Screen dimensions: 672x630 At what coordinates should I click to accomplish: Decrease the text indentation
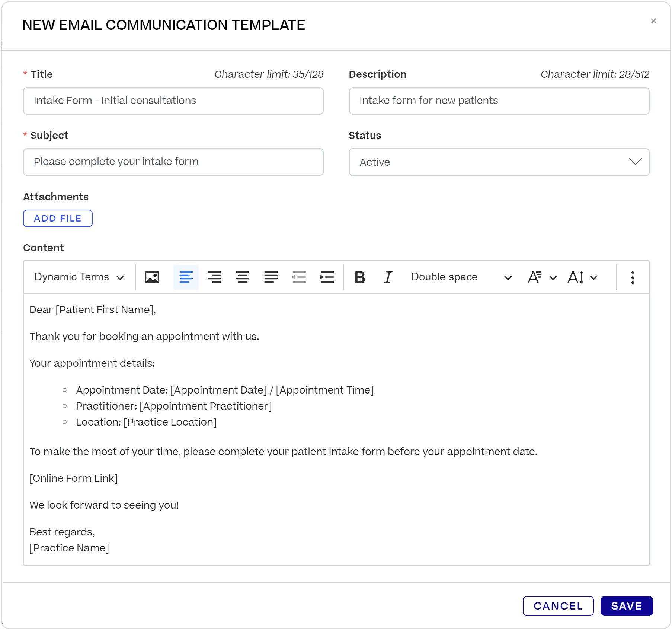tap(299, 277)
